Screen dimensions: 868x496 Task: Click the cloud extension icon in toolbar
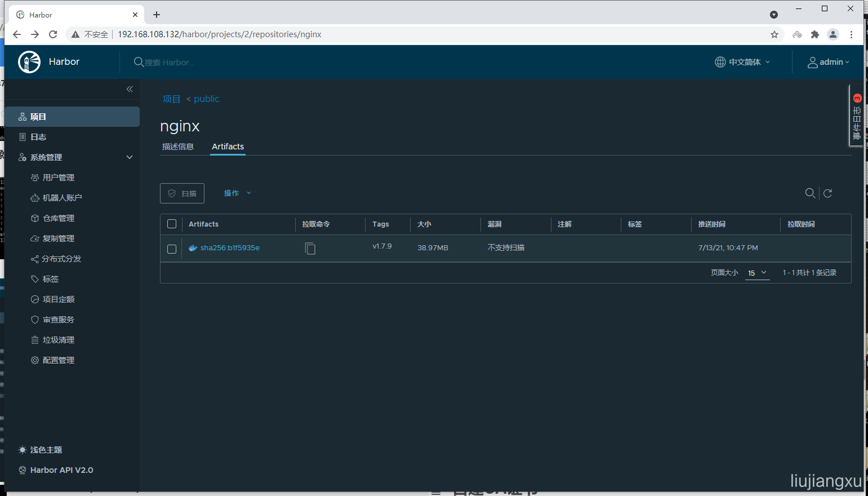797,34
